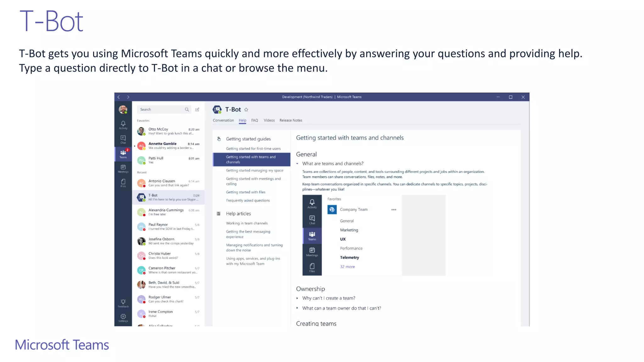The height and width of the screenshot is (362, 644).
Task: Go back with the title bar arrow
Action: point(119,97)
